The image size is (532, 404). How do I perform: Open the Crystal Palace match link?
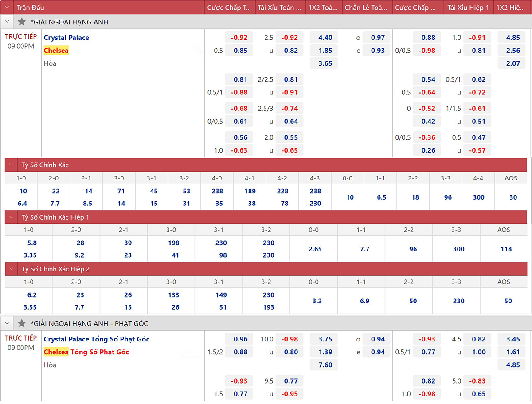pos(66,38)
